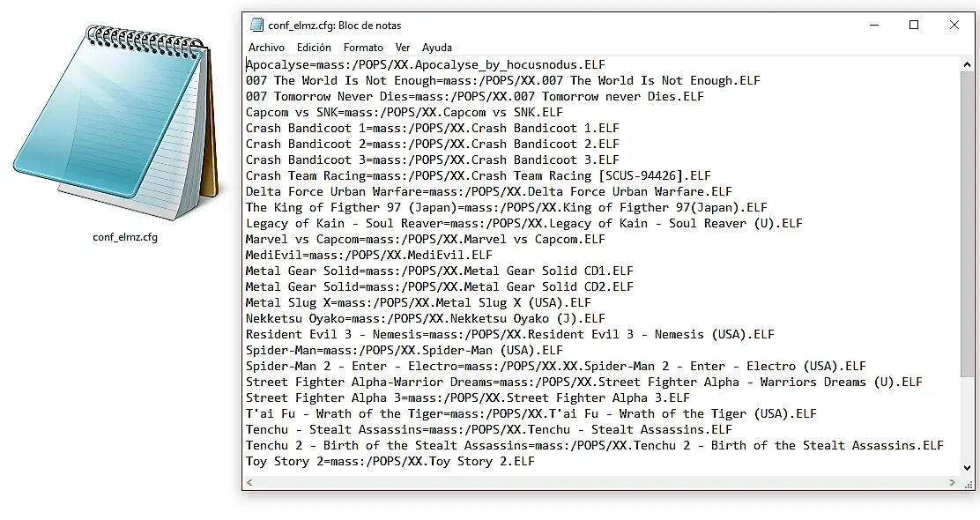This screenshot has height=520, width=980.
Task: Place cursor in the Apocalyse_by_hocusnodus.ELF line
Action: coord(425,64)
